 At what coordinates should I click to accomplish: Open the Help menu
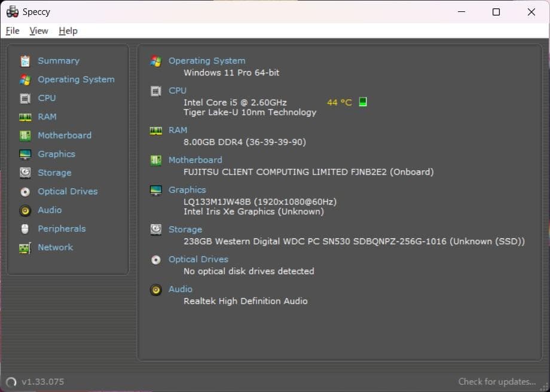[68, 31]
